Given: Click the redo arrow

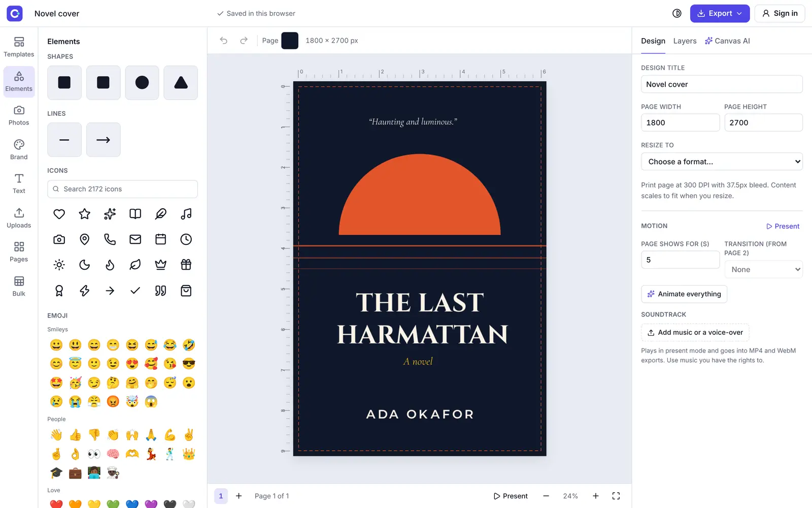Looking at the screenshot, I should pyautogui.click(x=244, y=41).
